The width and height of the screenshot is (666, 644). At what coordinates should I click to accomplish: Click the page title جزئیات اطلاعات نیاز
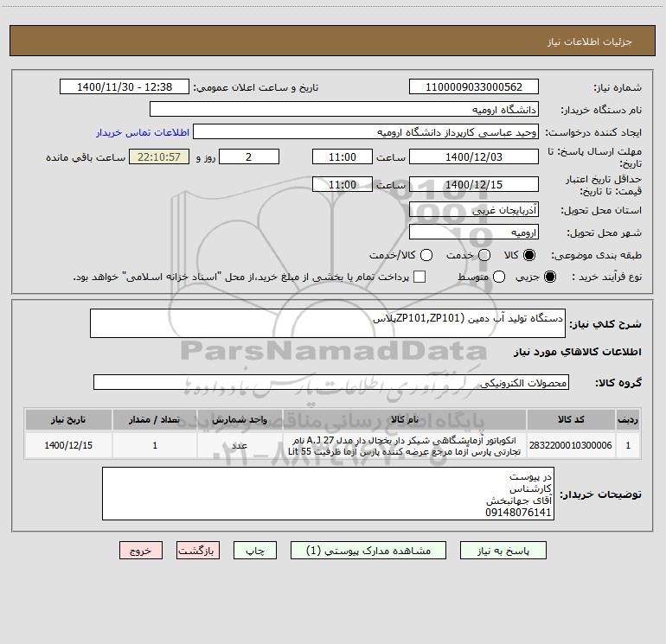click(x=589, y=41)
